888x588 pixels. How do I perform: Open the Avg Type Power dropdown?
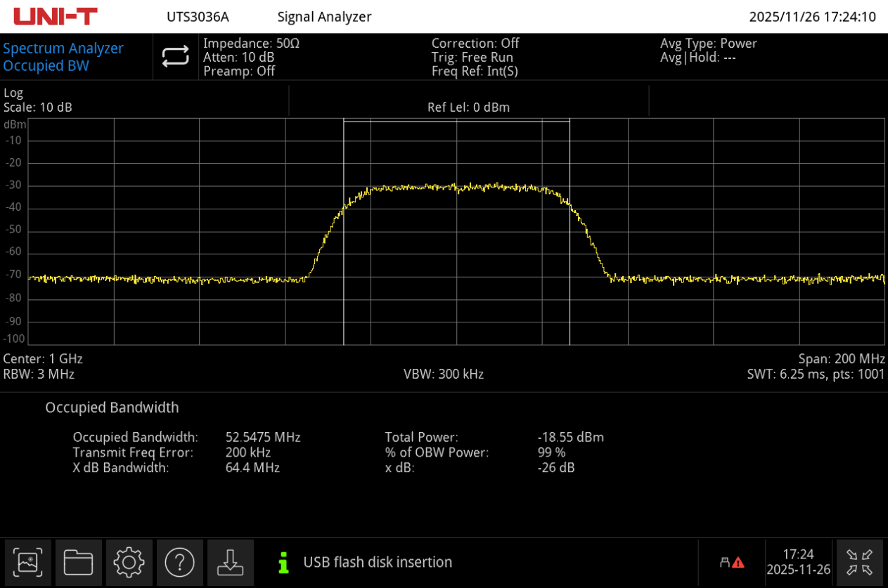coord(708,43)
